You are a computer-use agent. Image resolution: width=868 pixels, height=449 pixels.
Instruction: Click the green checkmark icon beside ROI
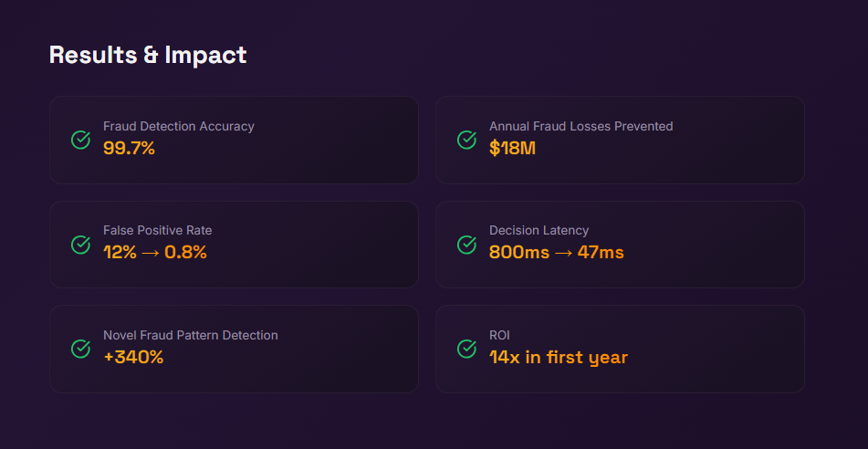(466, 349)
